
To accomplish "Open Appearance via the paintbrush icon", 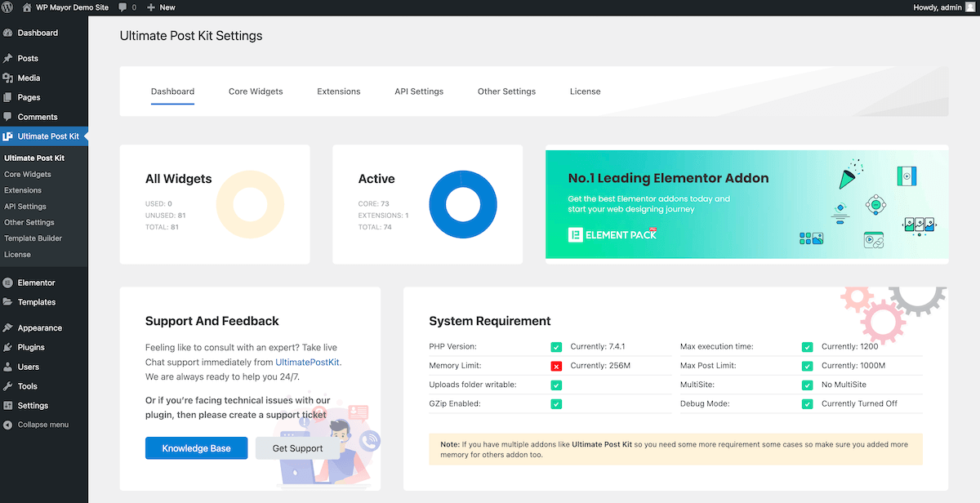I will 8,328.
